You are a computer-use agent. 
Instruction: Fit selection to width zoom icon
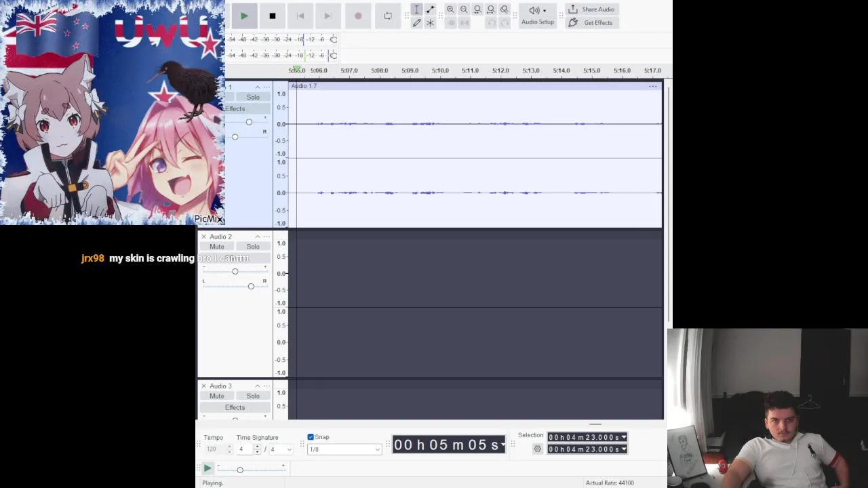click(477, 9)
